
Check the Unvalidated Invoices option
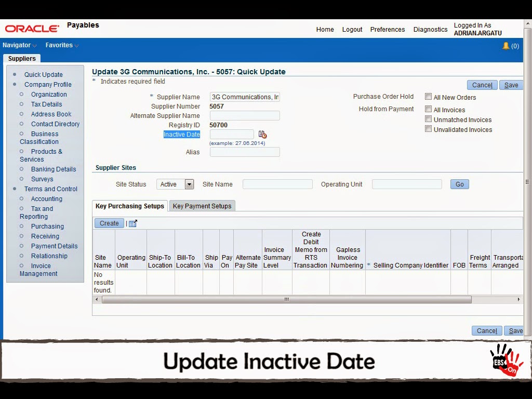point(428,129)
